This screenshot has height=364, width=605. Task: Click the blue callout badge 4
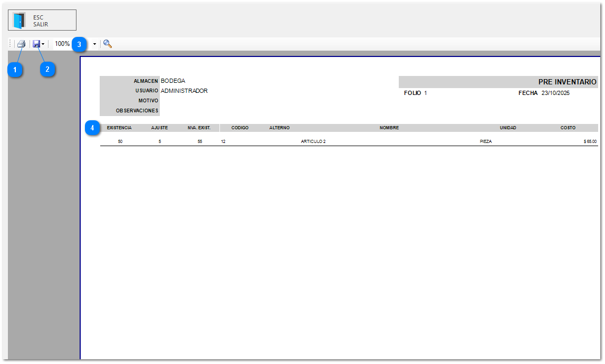point(93,128)
